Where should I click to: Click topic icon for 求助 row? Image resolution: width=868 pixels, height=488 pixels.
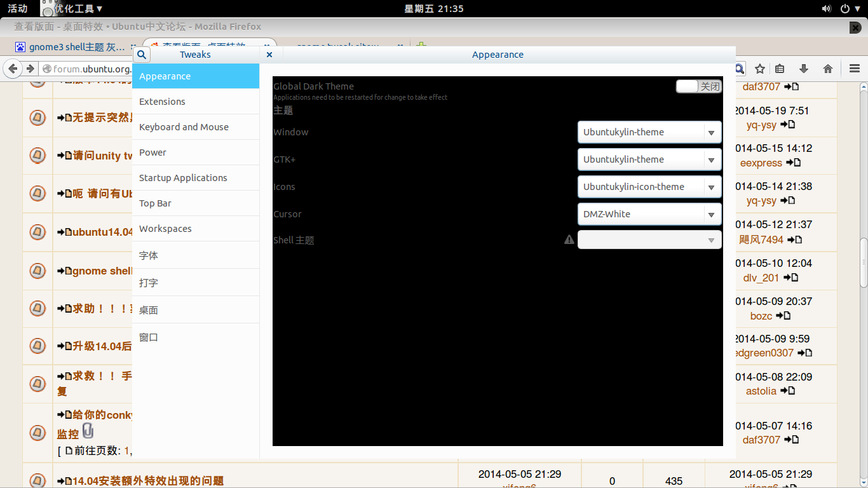(x=37, y=308)
